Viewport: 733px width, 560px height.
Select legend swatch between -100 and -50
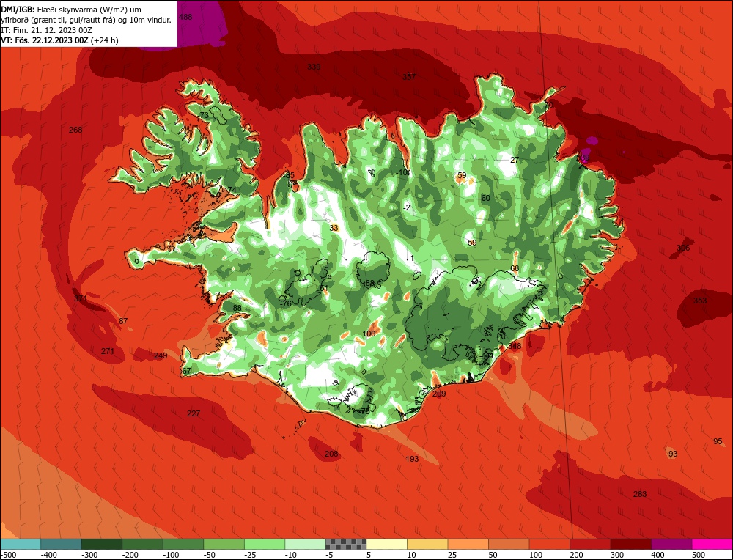pos(183,544)
